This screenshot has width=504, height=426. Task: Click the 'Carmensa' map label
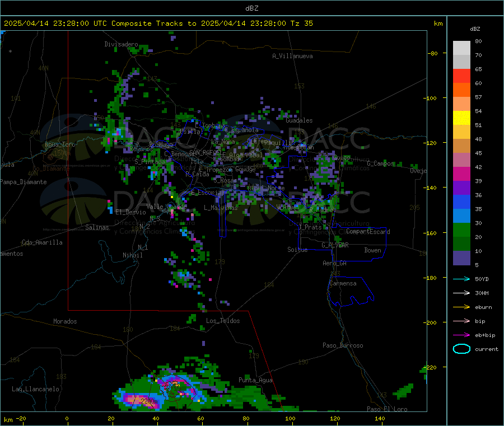pyautogui.click(x=343, y=283)
